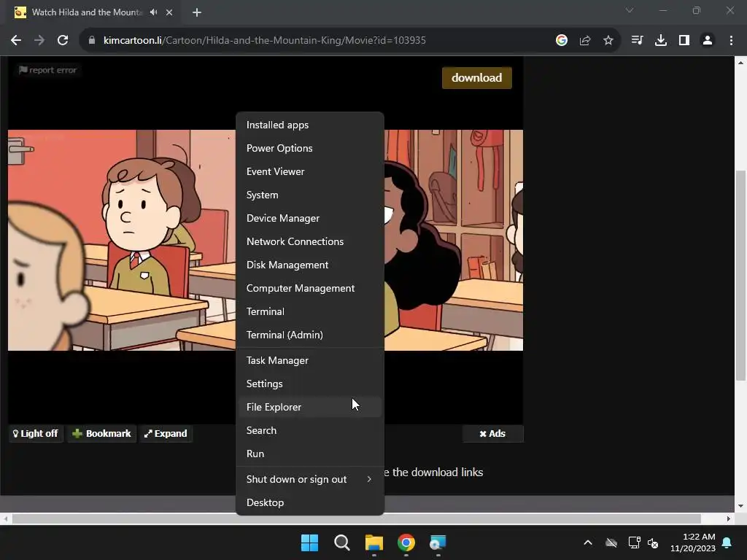This screenshot has width=747, height=560.
Task: Click horizontal scrollbar right arrow
Action: point(729,518)
